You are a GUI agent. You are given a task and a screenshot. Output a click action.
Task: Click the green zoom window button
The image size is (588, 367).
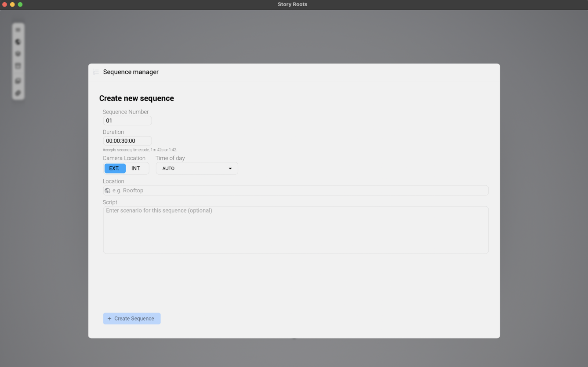[x=20, y=4]
